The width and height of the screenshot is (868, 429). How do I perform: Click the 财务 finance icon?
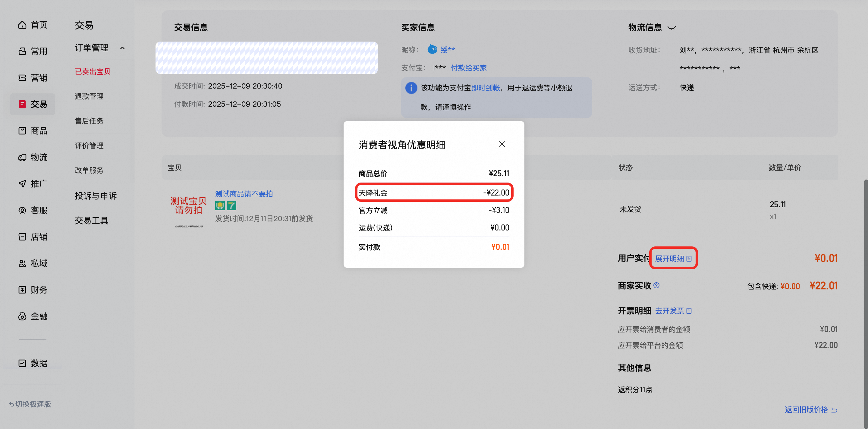pos(22,290)
